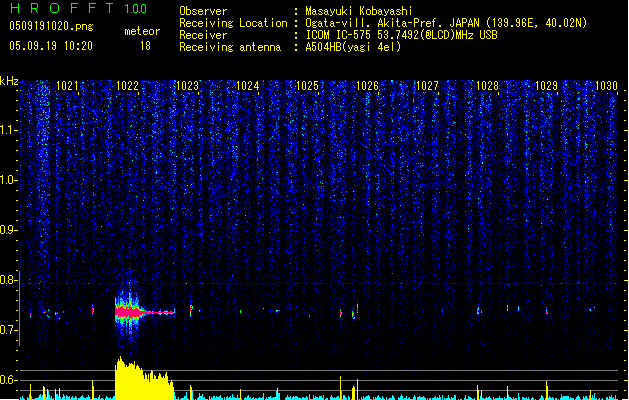Click time marker 1021

67,86
